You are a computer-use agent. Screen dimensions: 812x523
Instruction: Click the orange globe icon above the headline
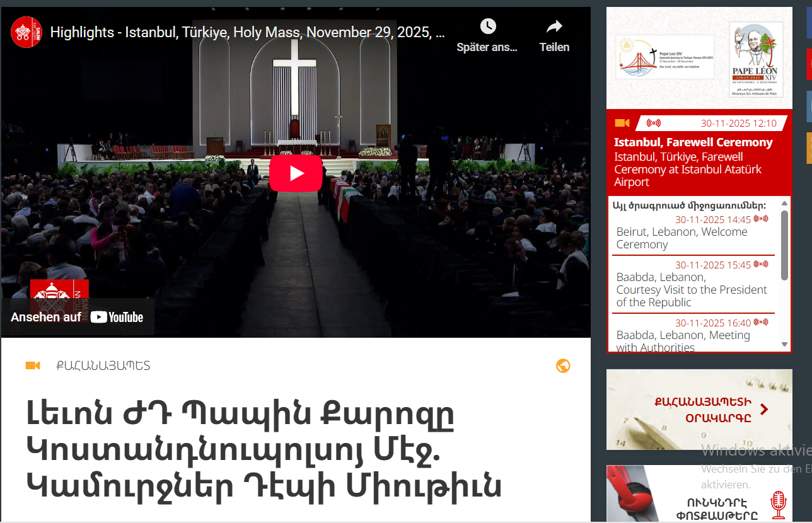[563, 366]
